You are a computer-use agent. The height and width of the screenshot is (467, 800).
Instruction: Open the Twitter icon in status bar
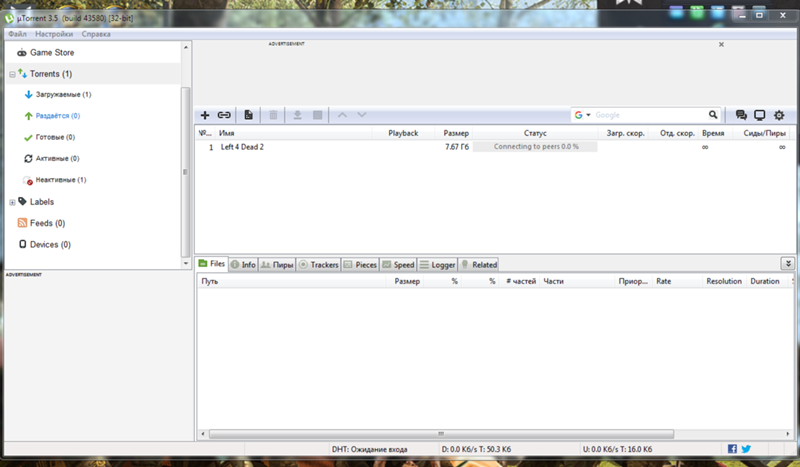pyautogui.click(x=746, y=449)
